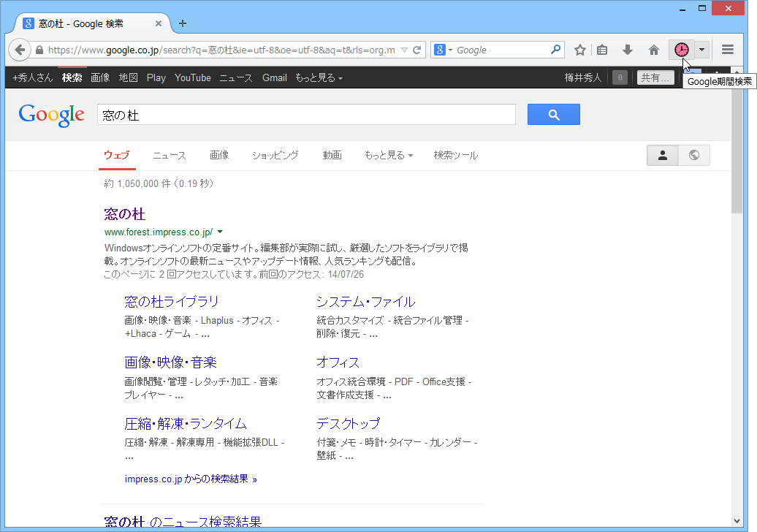The height and width of the screenshot is (532, 757).
Task: Switch to the 動画 results tab
Action: (x=332, y=156)
